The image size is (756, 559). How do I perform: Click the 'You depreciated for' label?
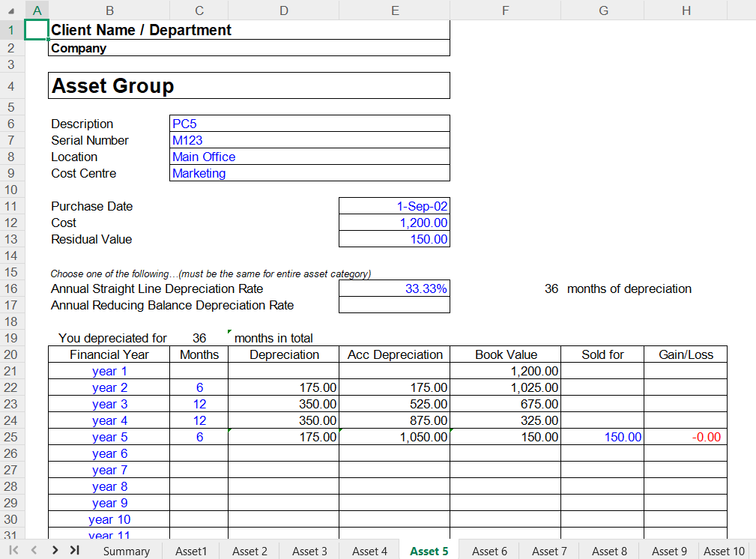click(x=112, y=338)
